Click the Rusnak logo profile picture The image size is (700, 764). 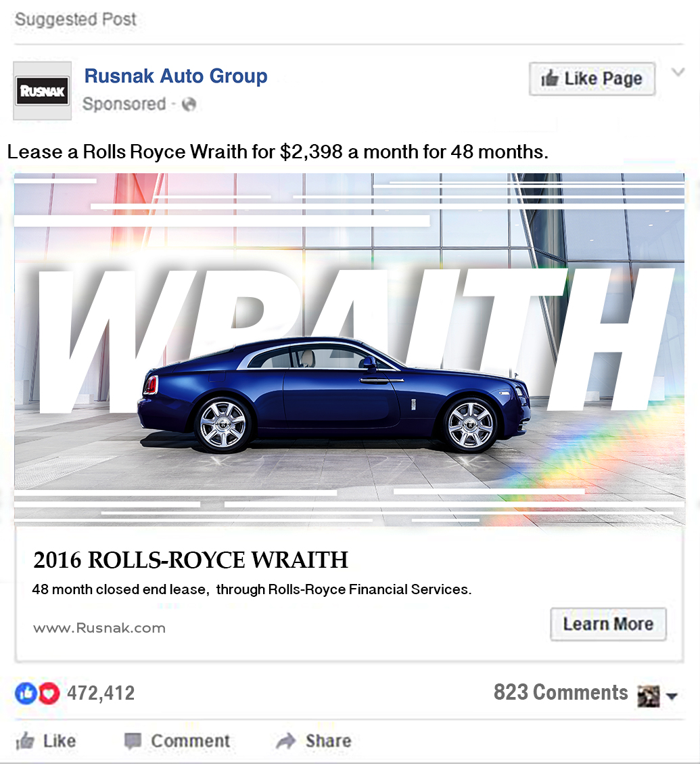43,91
